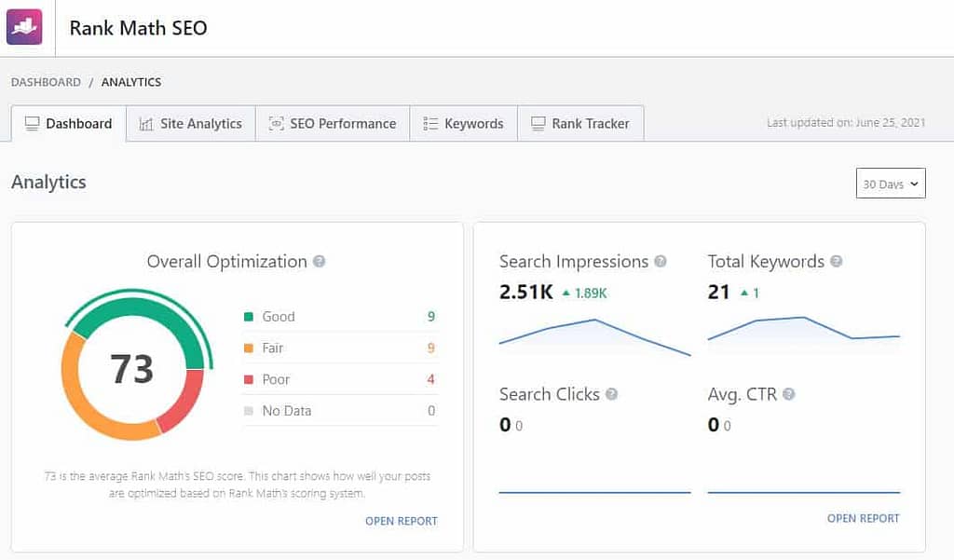Click the green Good legend swatch
Image resolution: width=954 pixels, height=560 pixels.
(248, 317)
